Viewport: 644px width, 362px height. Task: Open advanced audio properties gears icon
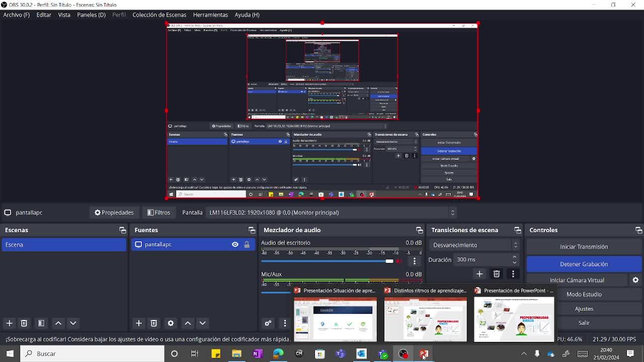pyautogui.click(x=268, y=323)
